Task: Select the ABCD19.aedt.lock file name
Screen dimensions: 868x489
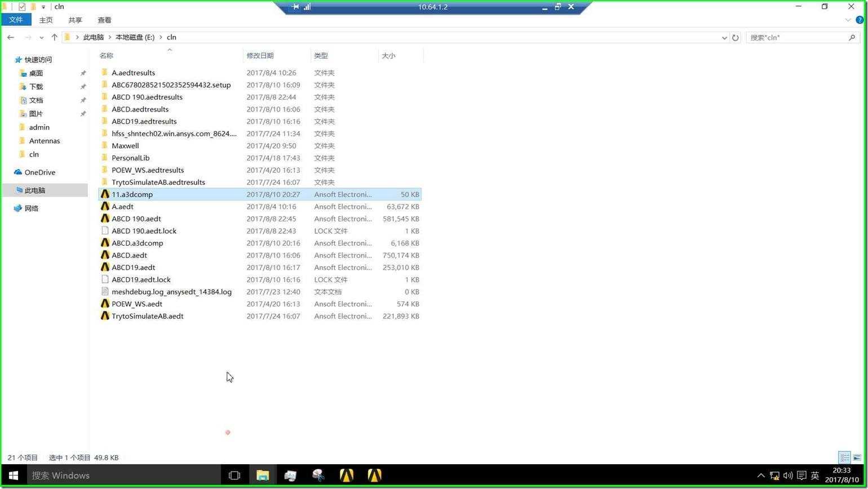Action: [141, 280]
